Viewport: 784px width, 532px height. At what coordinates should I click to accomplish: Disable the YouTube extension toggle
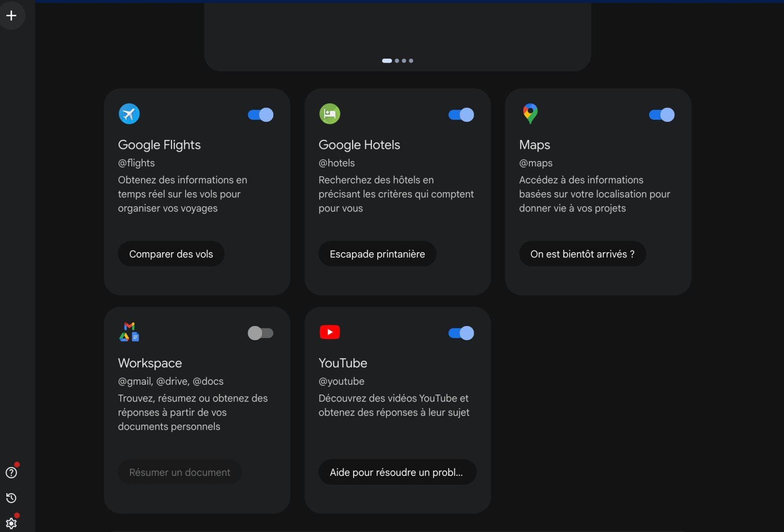point(461,333)
